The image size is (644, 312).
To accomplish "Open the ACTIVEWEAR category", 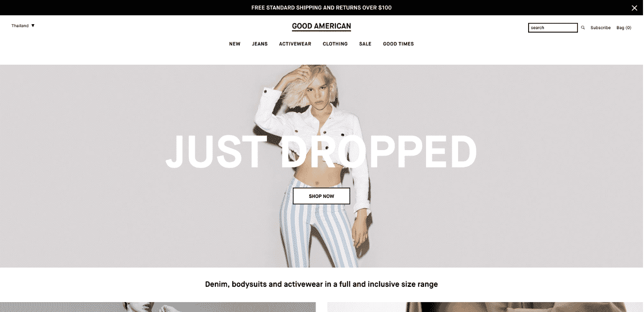I will (295, 44).
